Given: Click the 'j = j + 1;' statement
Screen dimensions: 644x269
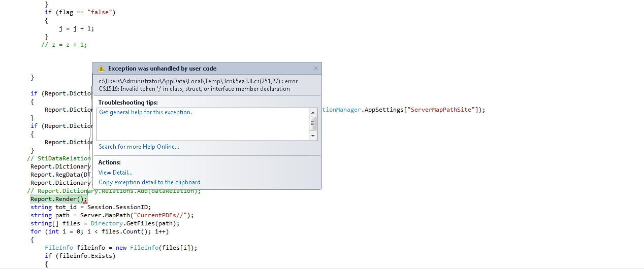Looking at the screenshot, I should tap(77, 28).
